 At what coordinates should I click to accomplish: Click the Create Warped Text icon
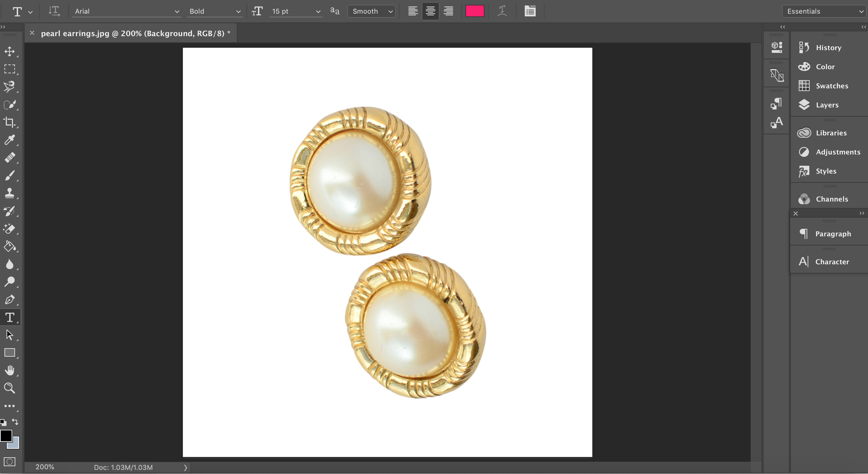click(x=502, y=11)
